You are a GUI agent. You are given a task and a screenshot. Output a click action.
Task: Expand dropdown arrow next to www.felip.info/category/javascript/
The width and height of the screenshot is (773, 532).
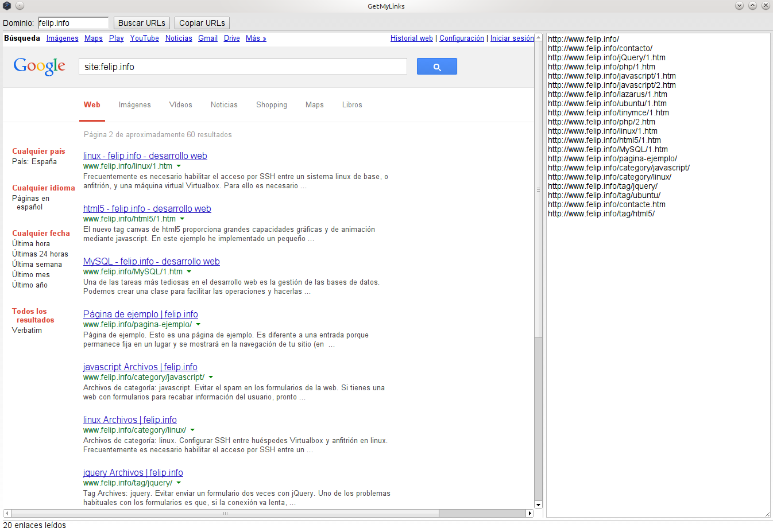[x=211, y=378]
